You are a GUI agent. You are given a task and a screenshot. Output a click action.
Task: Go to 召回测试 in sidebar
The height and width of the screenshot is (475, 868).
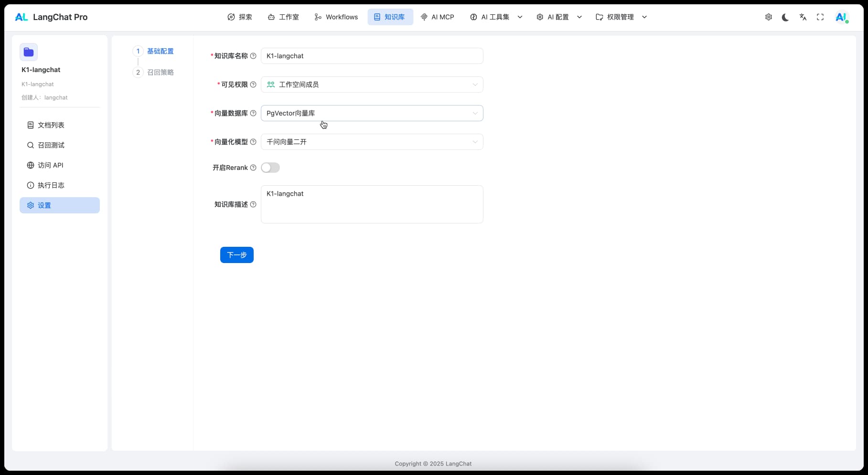point(51,145)
